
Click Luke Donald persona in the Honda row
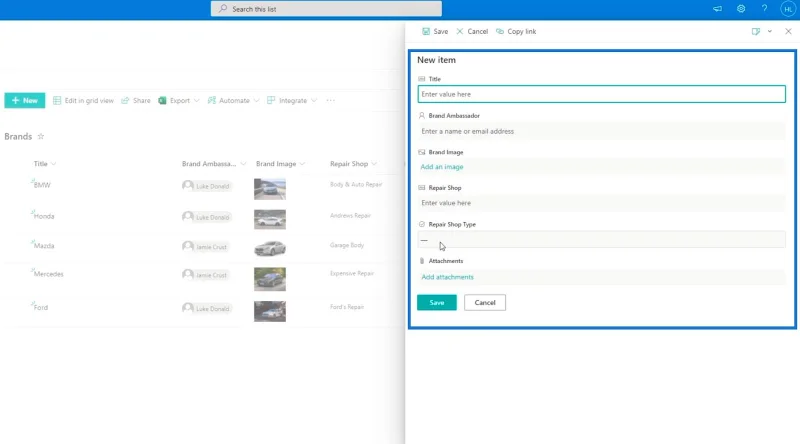click(207, 217)
